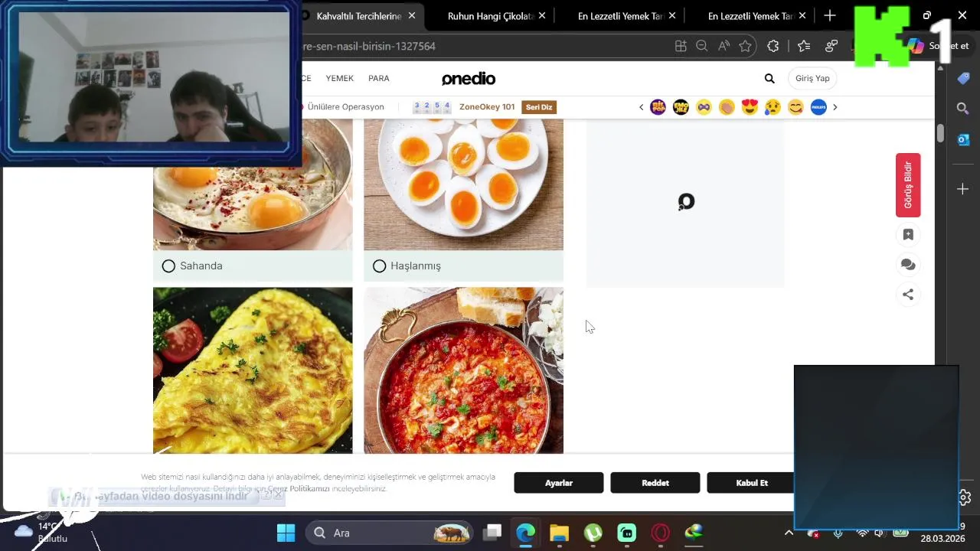The width and height of the screenshot is (980, 551).
Task: Switch to third tab En Lezzetli Yemek
Action: 621,15
